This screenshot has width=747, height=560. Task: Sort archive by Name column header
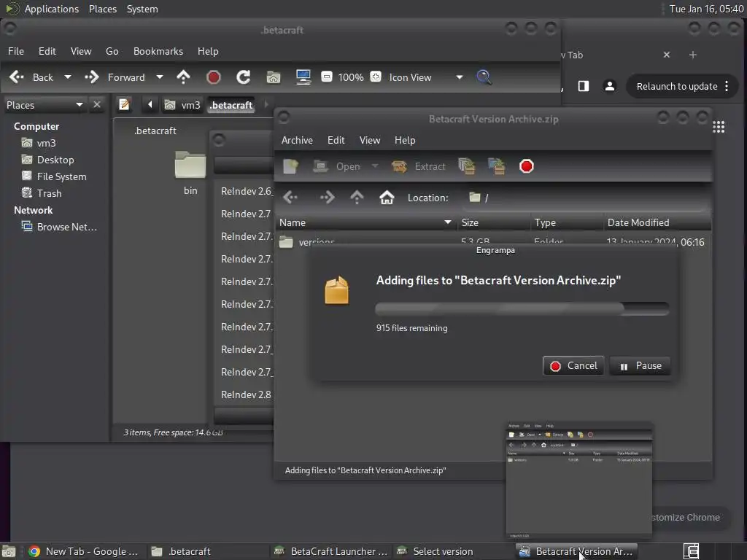[x=365, y=222]
